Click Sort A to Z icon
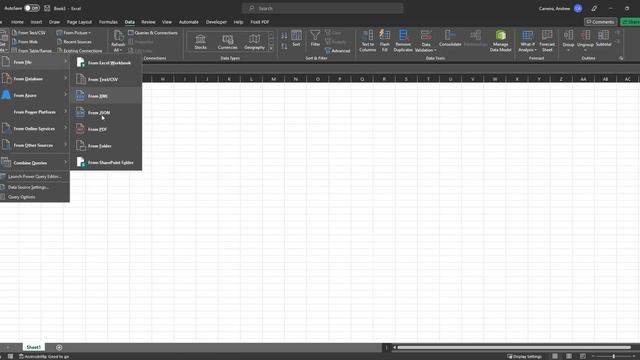Screen dimensions: 640x360 (284, 36)
